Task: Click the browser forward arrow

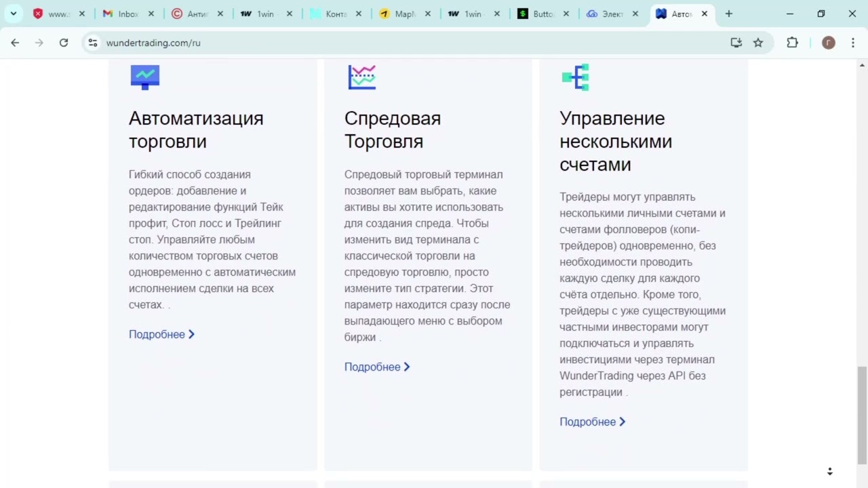Action: 39,43
